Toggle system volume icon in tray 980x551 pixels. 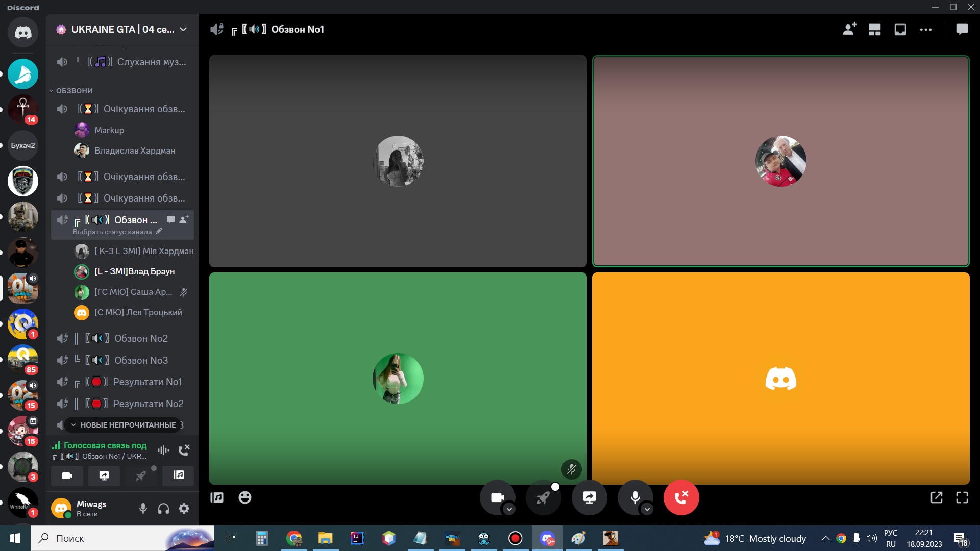[x=871, y=538]
